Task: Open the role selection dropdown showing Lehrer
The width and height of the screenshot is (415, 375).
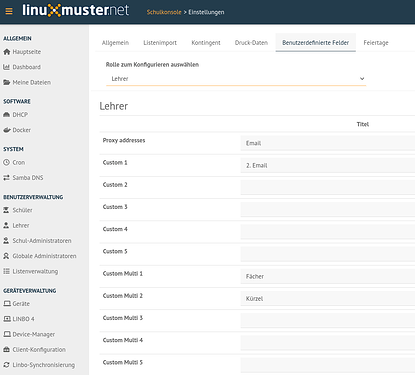Action: coord(236,79)
